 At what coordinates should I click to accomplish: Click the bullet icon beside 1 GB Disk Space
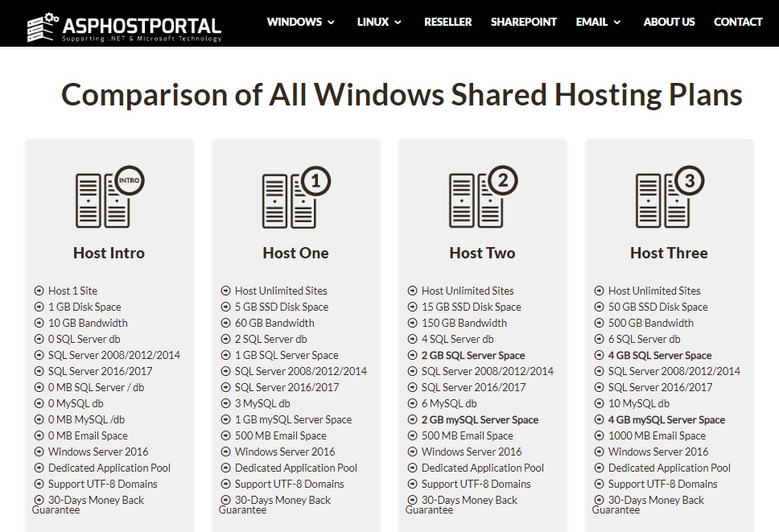pos(39,307)
